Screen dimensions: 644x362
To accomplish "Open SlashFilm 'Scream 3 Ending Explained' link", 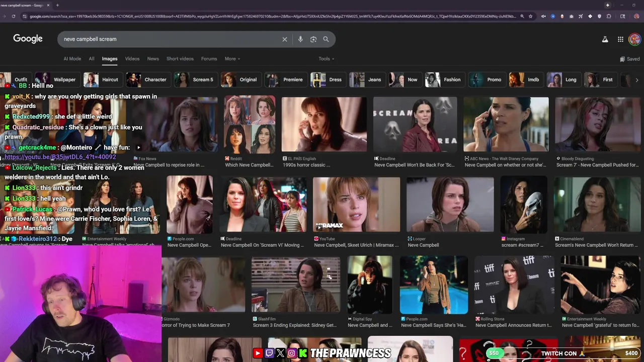I will click(295, 325).
